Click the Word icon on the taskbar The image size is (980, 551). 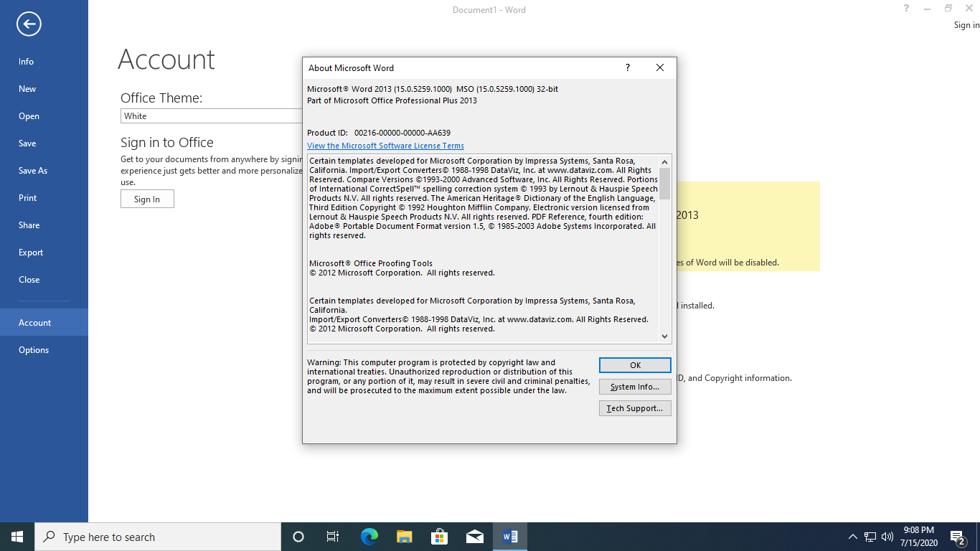coord(510,537)
